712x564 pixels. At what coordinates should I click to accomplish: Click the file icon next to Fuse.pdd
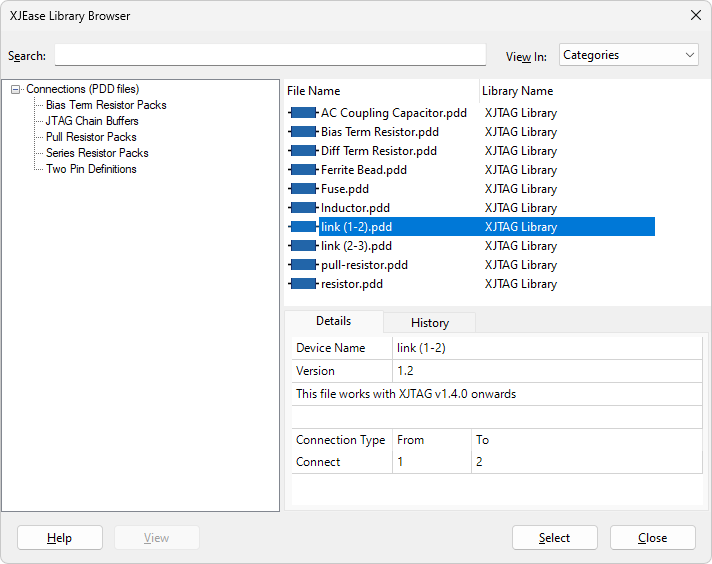click(303, 189)
